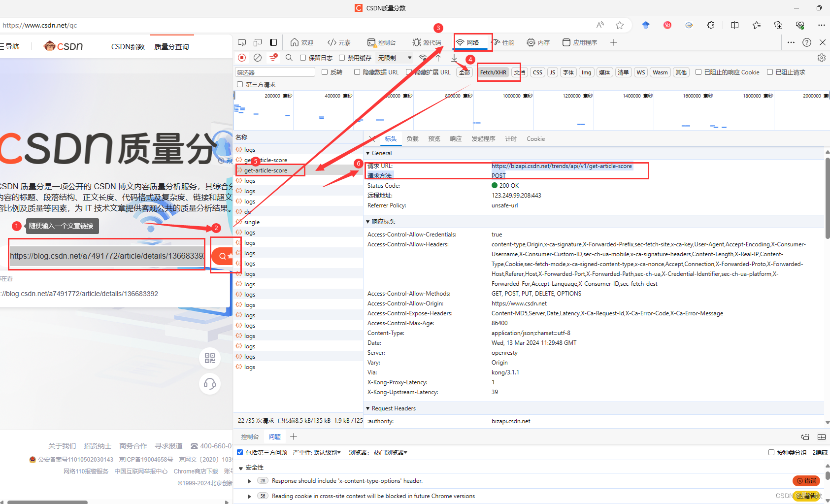
Task: Filter requests by CSS type
Action: tap(537, 72)
